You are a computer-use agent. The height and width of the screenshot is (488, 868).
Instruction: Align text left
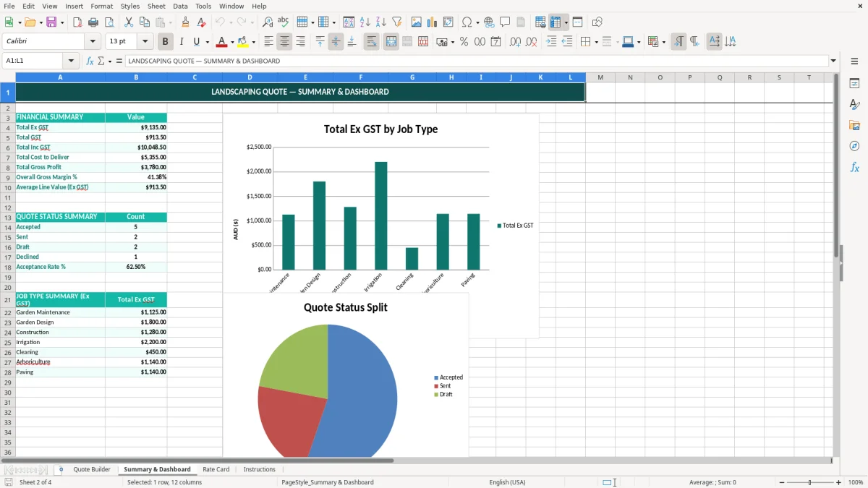click(268, 42)
